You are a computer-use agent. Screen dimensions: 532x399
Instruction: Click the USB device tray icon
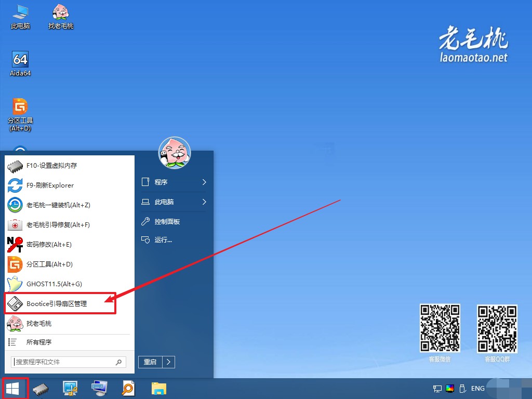coord(462,389)
